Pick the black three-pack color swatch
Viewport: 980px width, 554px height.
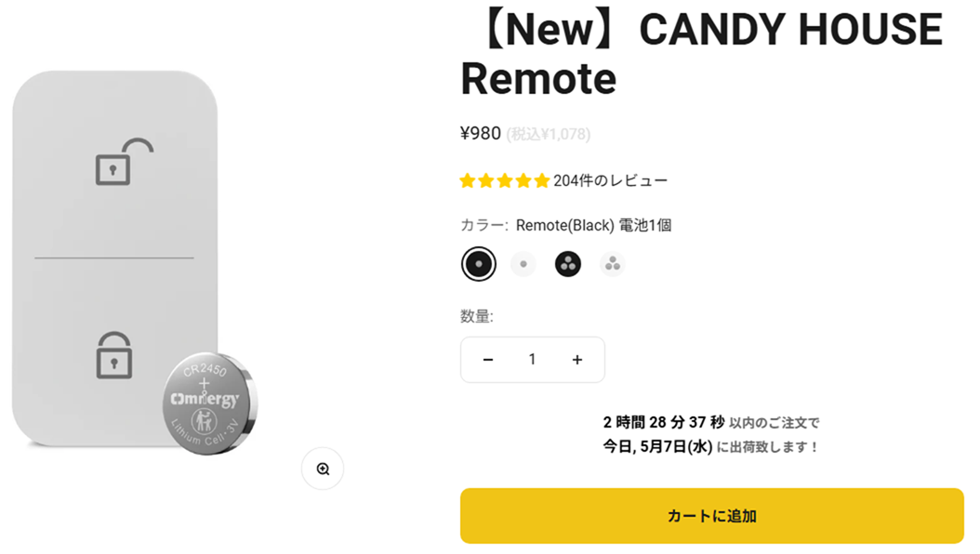tap(568, 264)
